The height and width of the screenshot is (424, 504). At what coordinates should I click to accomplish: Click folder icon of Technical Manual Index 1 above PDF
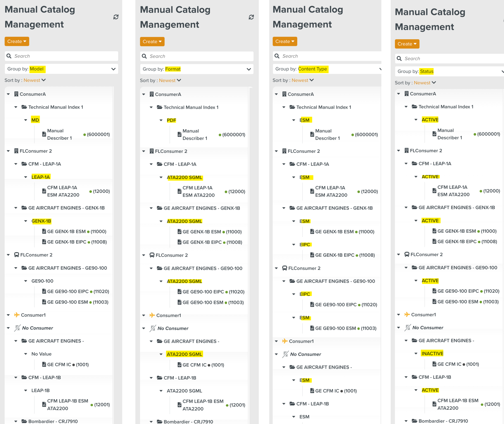coord(160,107)
